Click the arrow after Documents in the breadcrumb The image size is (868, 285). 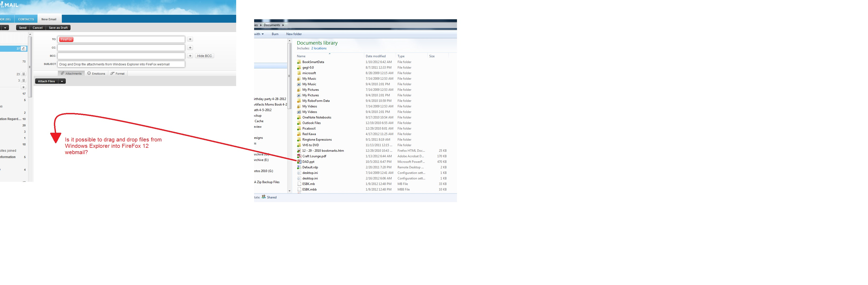tap(283, 25)
